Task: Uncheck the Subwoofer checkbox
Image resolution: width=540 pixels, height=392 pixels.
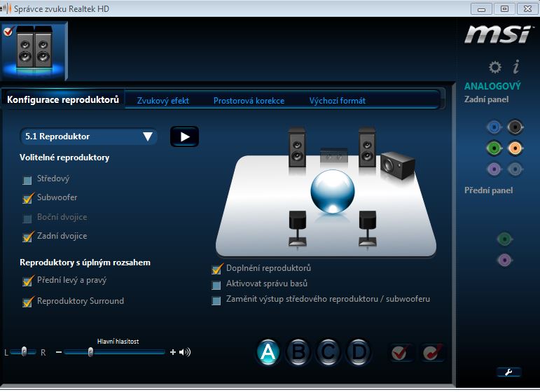Action: click(27, 198)
